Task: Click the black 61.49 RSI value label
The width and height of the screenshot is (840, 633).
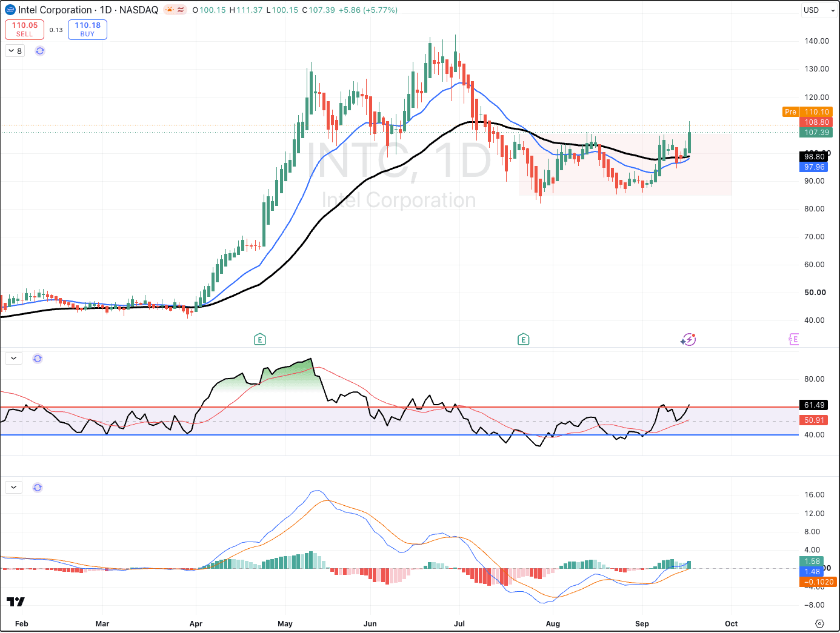Action: (814, 405)
